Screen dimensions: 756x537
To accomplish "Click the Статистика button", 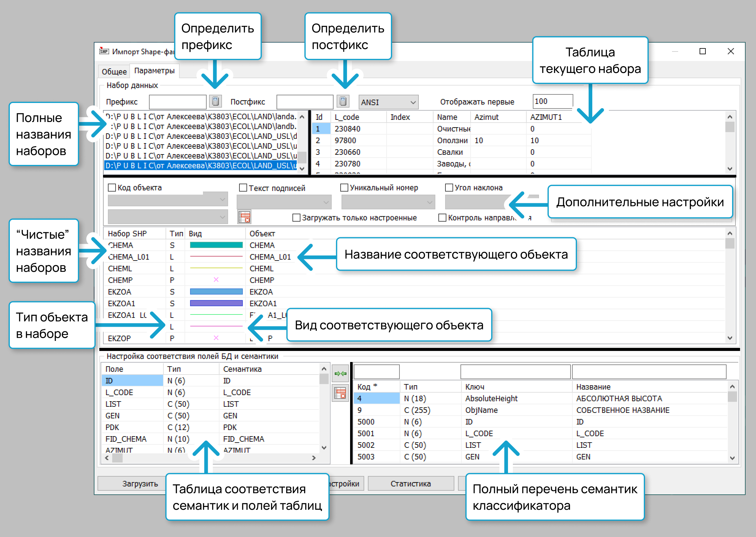I will [x=410, y=484].
